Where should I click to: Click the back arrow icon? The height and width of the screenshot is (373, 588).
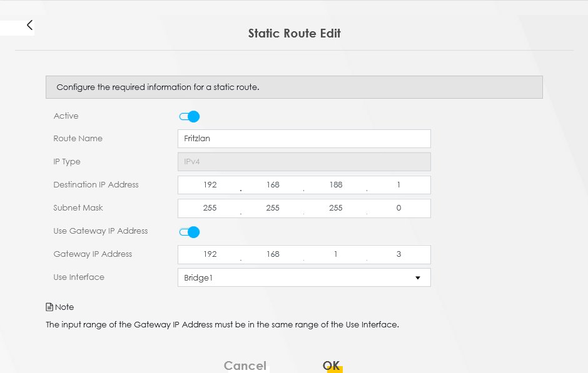29,25
